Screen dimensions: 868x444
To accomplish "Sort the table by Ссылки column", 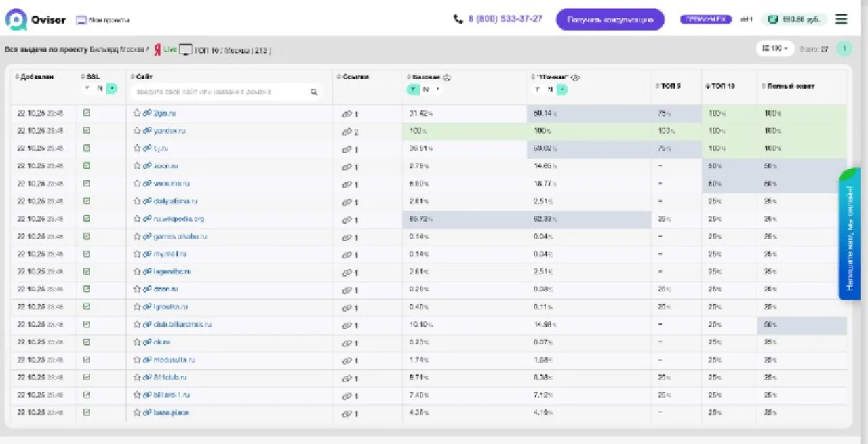I will tap(353, 77).
